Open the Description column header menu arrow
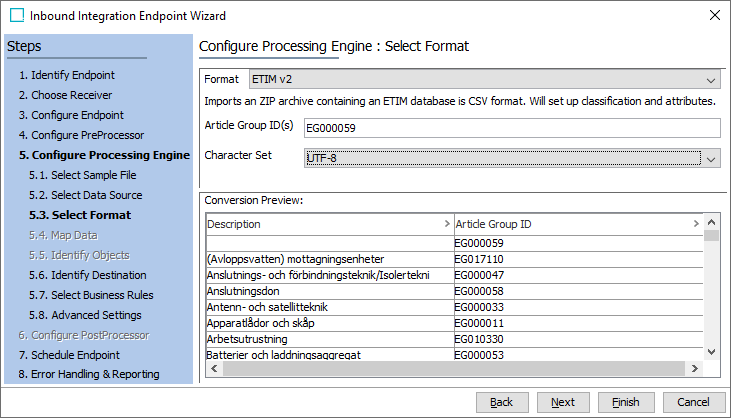Image resolution: width=731 pixels, height=418 pixels. 446,224
